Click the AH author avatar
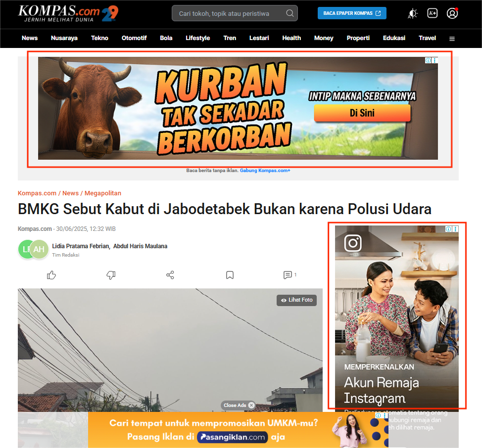This screenshot has width=482, height=448. pyautogui.click(x=39, y=249)
